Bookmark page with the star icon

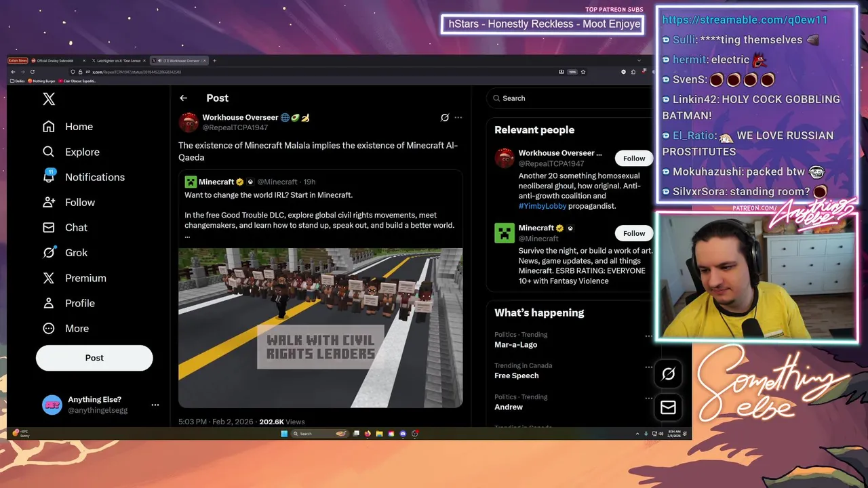coord(583,72)
